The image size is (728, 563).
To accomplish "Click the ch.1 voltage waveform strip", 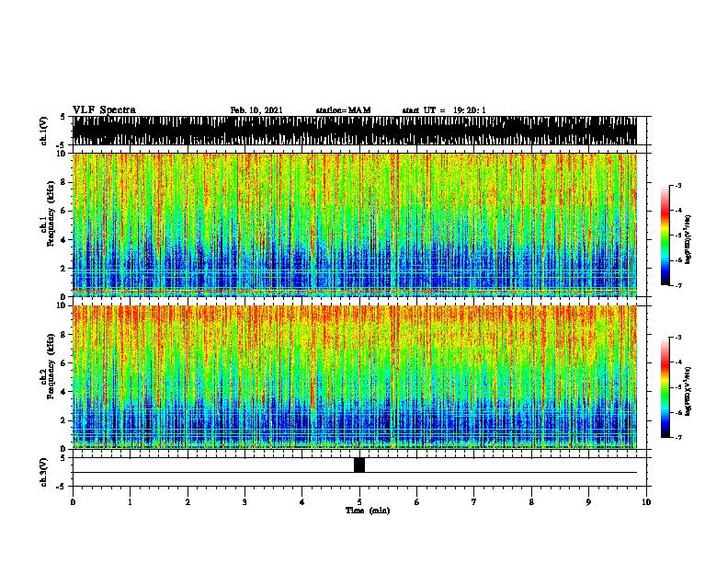I will click(x=355, y=131).
